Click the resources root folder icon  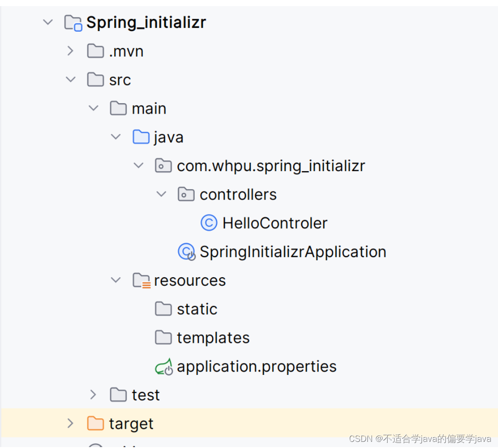(x=141, y=281)
